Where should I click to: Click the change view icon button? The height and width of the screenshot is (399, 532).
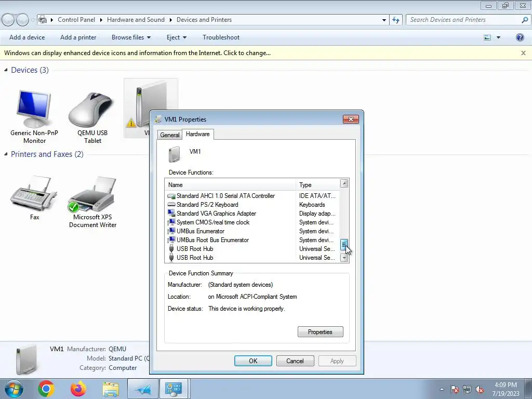(487, 37)
